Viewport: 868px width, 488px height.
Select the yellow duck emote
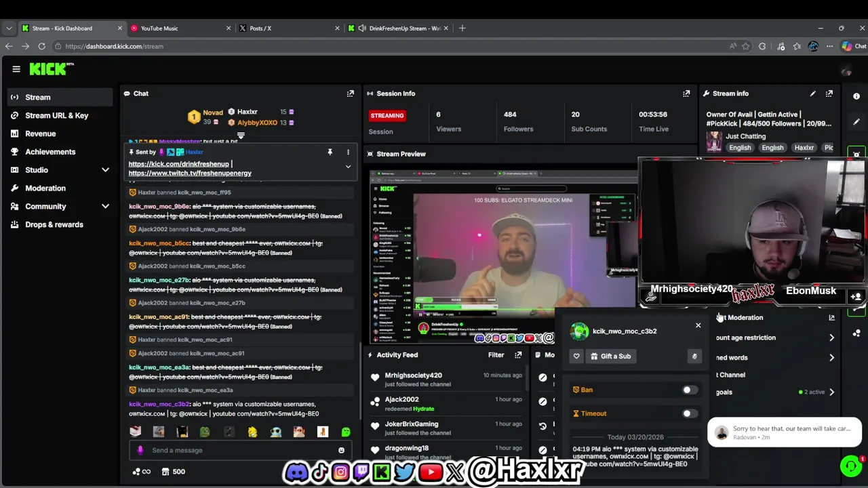[252, 432]
